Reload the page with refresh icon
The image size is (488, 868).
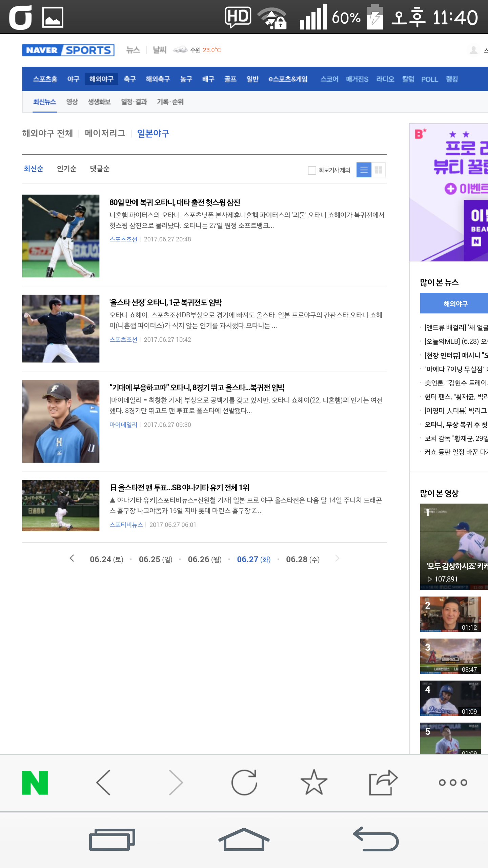[x=244, y=783]
